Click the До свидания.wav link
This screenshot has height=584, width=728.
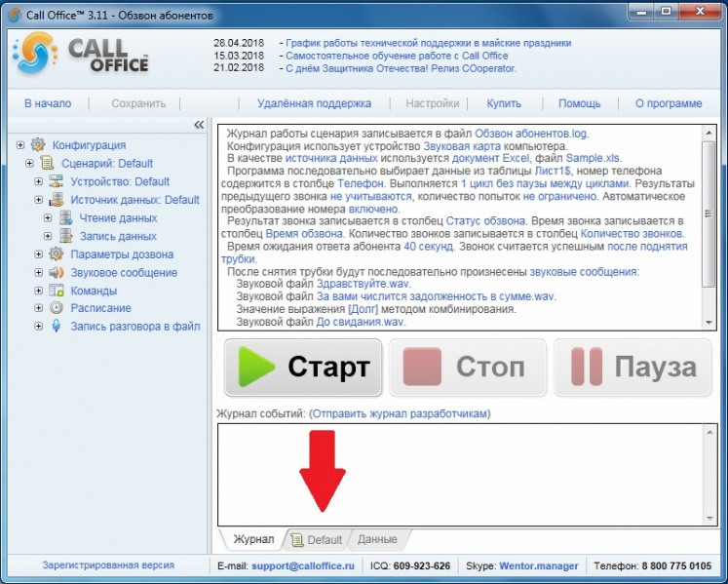[361, 322]
